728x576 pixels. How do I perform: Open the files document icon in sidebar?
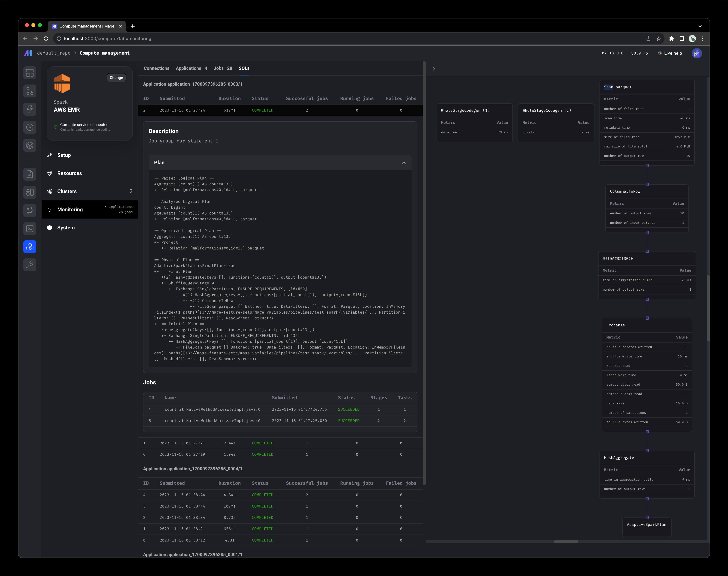click(x=30, y=174)
